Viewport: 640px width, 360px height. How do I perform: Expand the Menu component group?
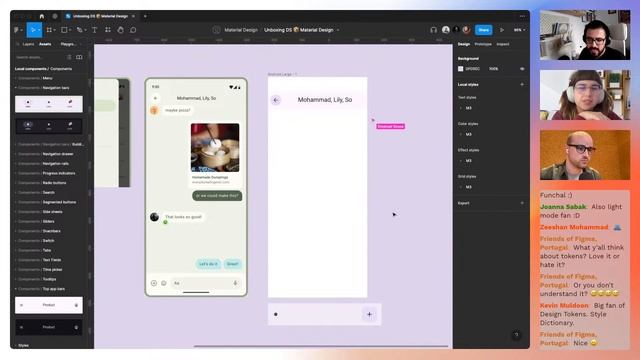(16, 78)
